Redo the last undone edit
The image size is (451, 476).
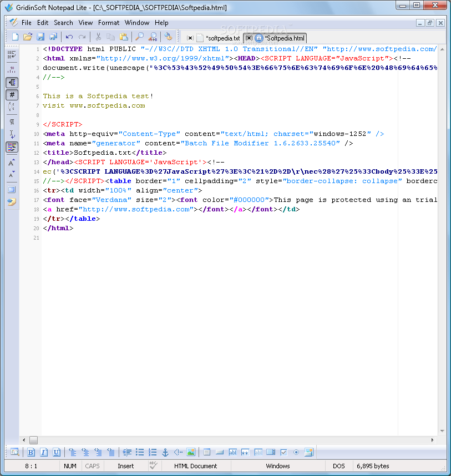coord(82,37)
